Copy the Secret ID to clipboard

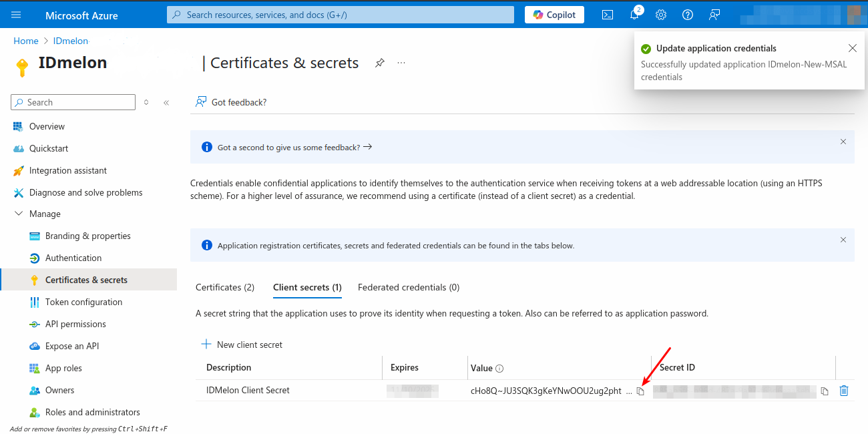tap(825, 391)
